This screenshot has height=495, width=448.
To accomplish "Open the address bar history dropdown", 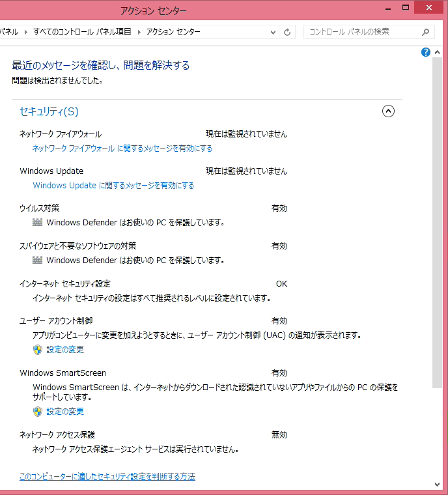I will point(273,32).
